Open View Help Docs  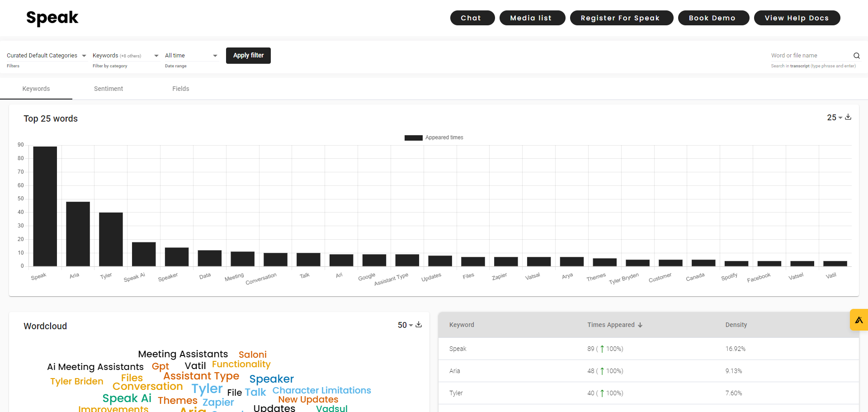pyautogui.click(x=797, y=18)
